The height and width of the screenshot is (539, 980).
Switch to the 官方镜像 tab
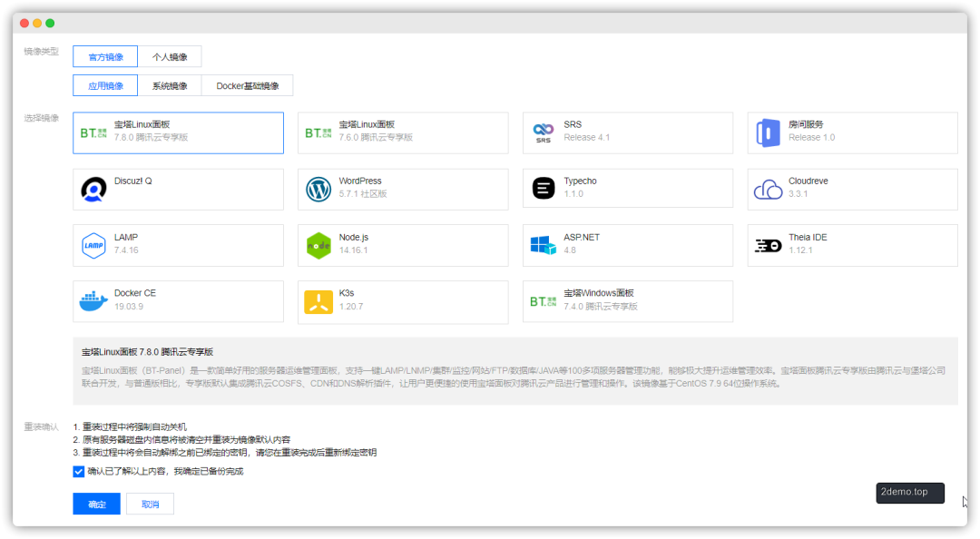pyautogui.click(x=105, y=57)
